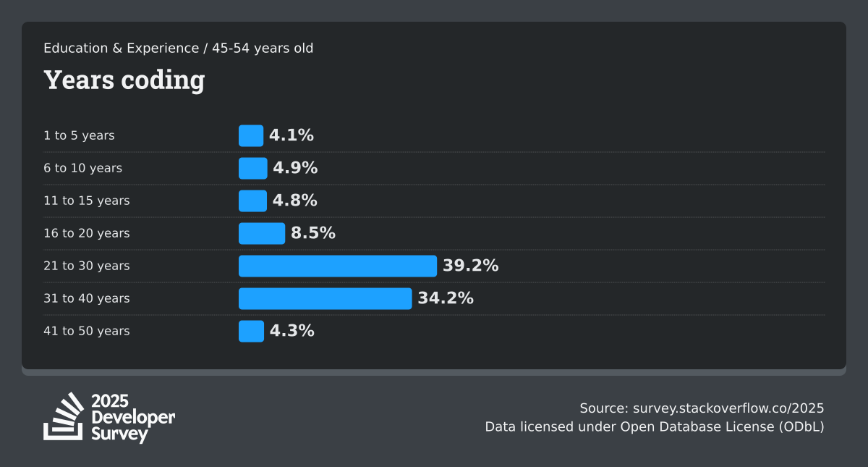Click the 11 to 15 years bar
868x467 pixels.
click(252, 201)
